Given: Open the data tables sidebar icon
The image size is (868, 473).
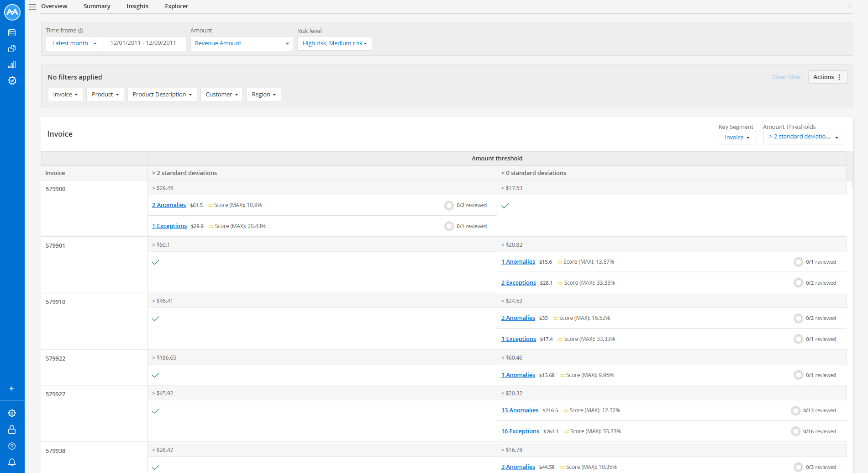Looking at the screenshot, I should (x=12, y=33).
